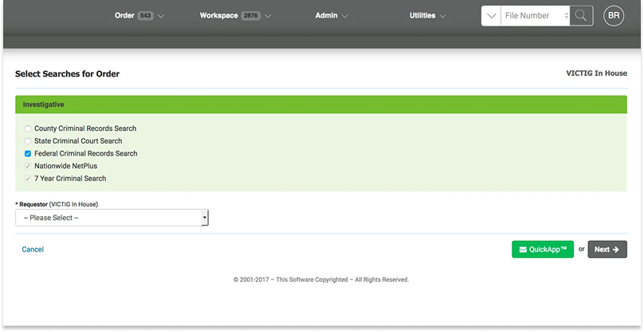Uncheck Federal Criminal Records Search

(x=28, y=153)
